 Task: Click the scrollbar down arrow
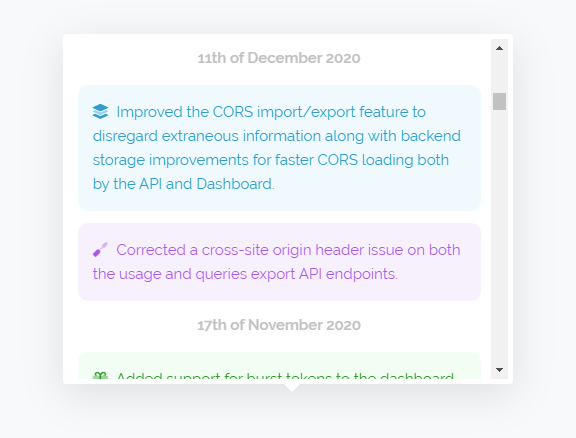click(499, 370)
